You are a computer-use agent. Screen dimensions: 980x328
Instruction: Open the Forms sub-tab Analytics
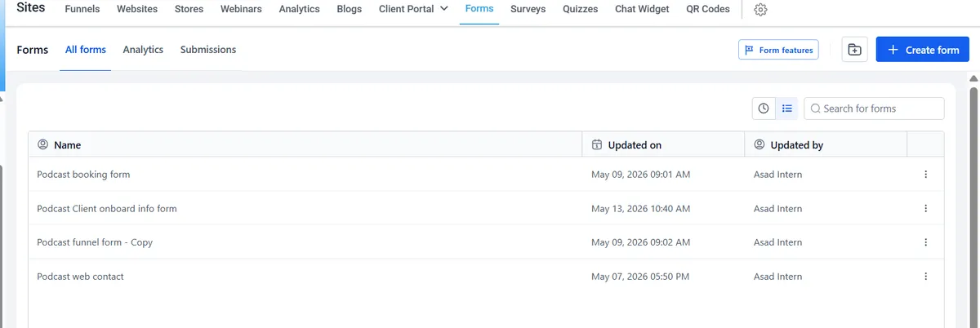(143, 50)
